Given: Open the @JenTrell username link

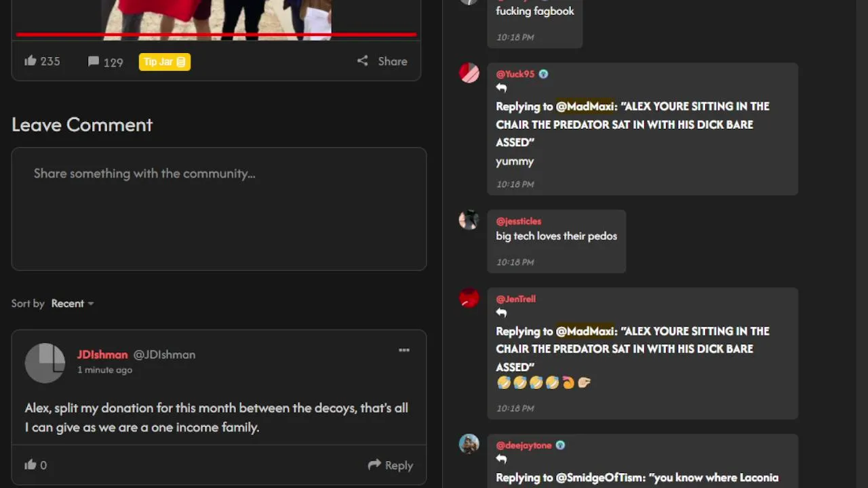Looking at the screenshot, I should coord(515,299).
